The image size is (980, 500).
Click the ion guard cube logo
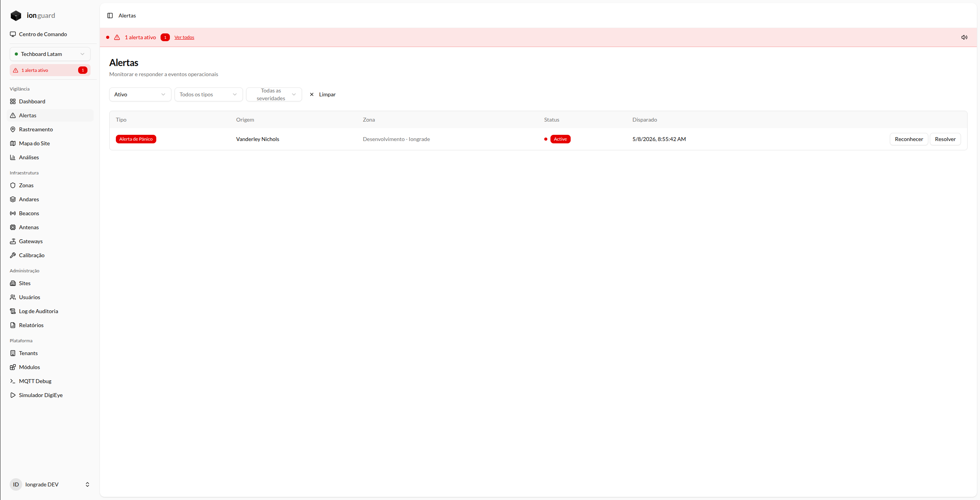[x=16, y=16]
